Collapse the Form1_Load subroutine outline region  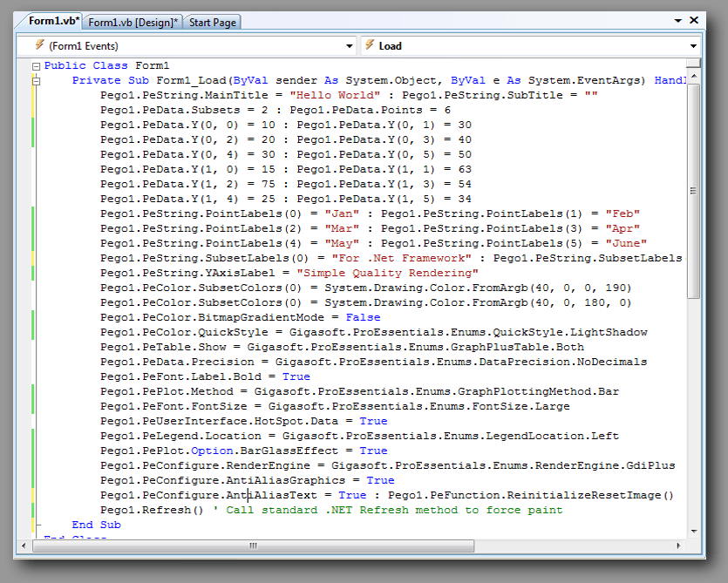pyautogui.click(x=36, y=79)
